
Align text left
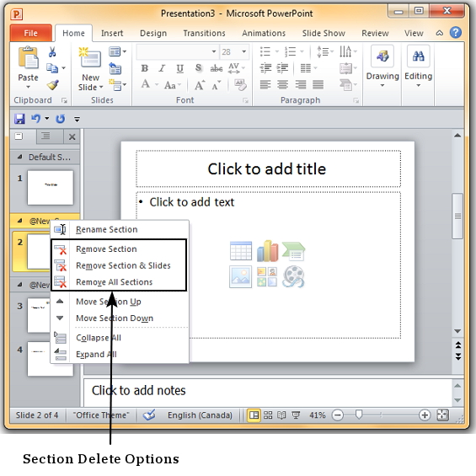point(265,84)
